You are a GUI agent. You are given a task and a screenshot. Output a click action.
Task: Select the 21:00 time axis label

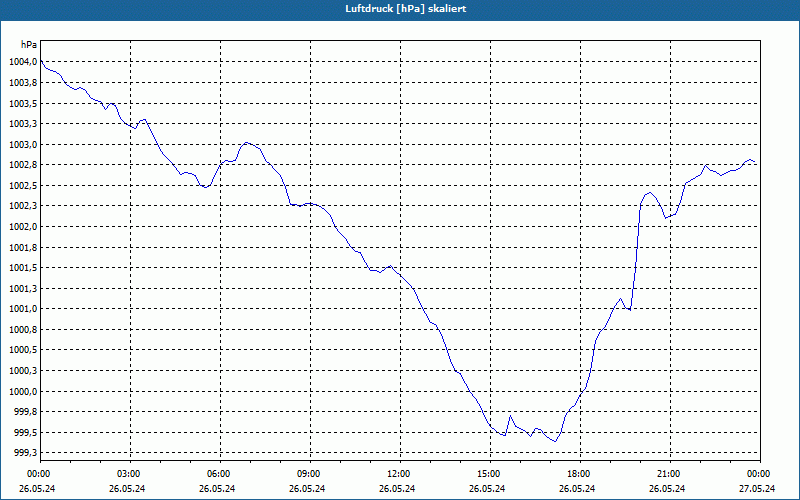(x=668, y=474)
